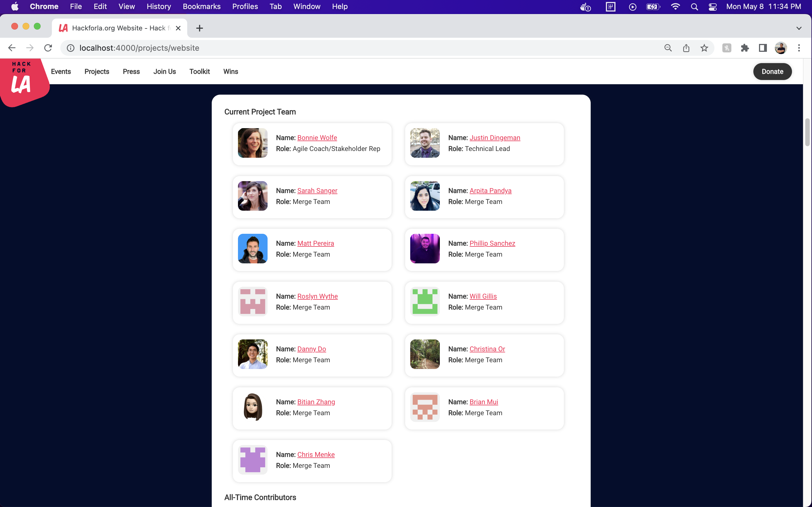Open the Projects navigation item

click(x=97, y=72)
